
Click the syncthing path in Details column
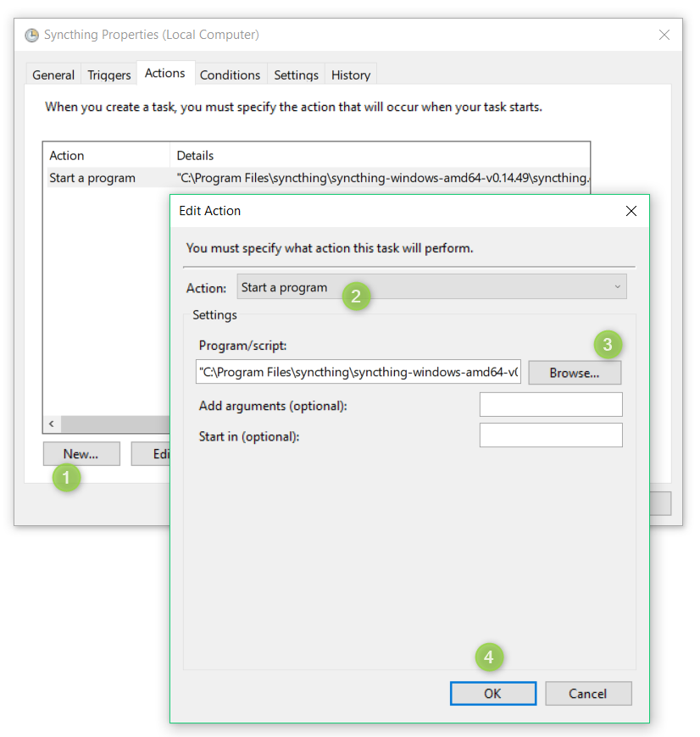pos(383,178)
